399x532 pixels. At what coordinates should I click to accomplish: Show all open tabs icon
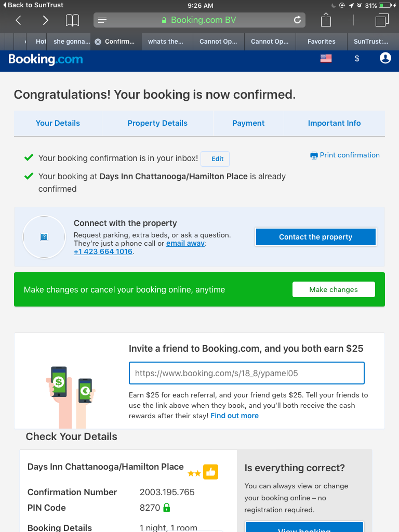click(382, 20)
